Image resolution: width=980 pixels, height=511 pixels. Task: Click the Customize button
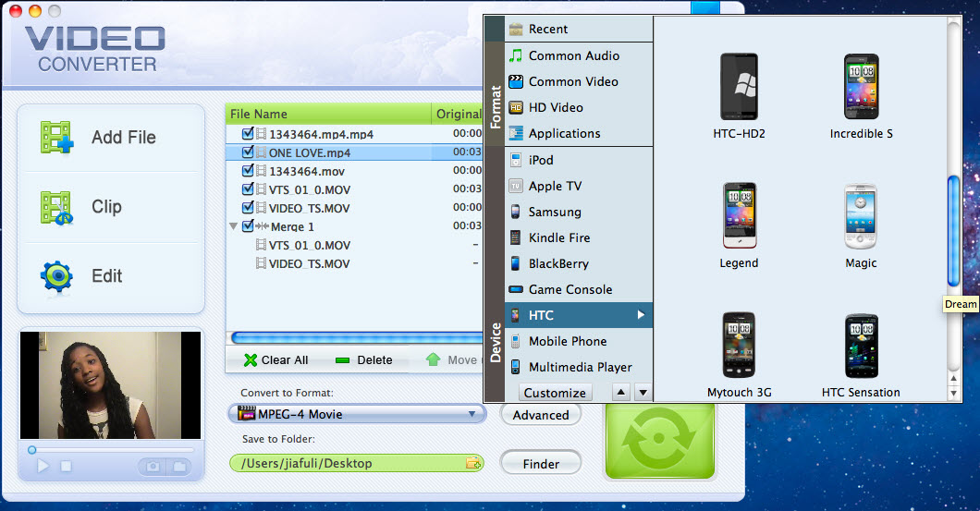click(x=555, y=393)
